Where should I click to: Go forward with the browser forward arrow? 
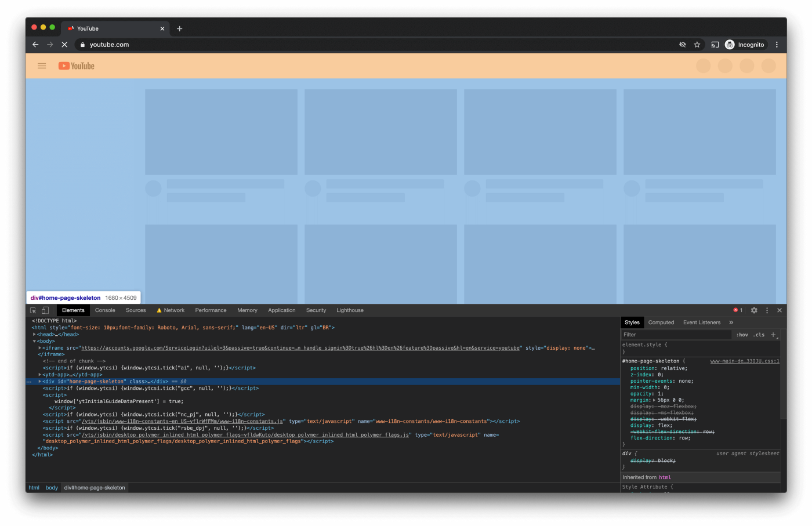pos(50,45)
